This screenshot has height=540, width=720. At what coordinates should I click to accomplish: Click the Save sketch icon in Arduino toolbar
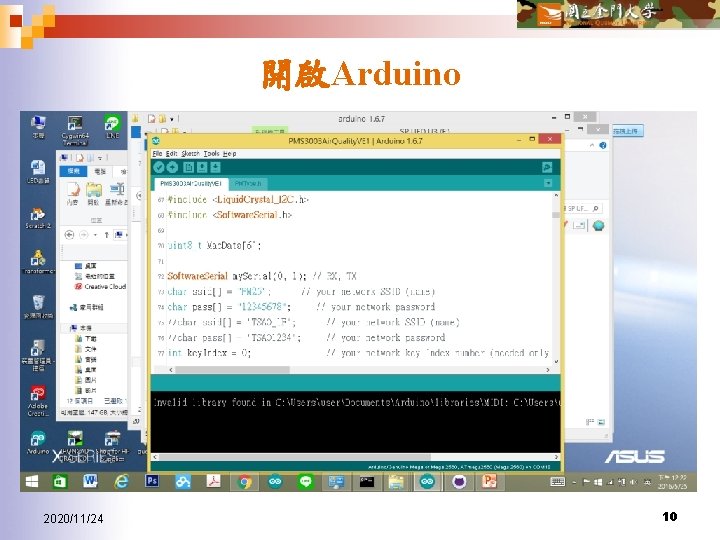pos(215,168)
